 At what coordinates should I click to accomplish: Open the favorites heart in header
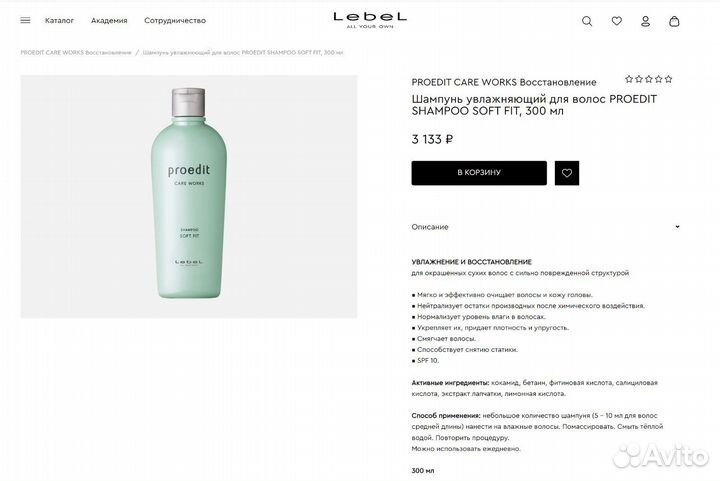coord(617,21)
